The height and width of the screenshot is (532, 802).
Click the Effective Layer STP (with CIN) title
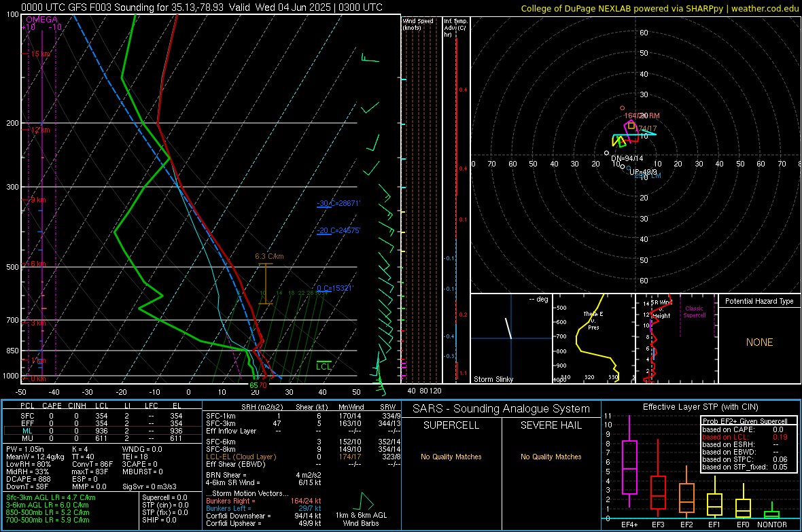point(700,407)
